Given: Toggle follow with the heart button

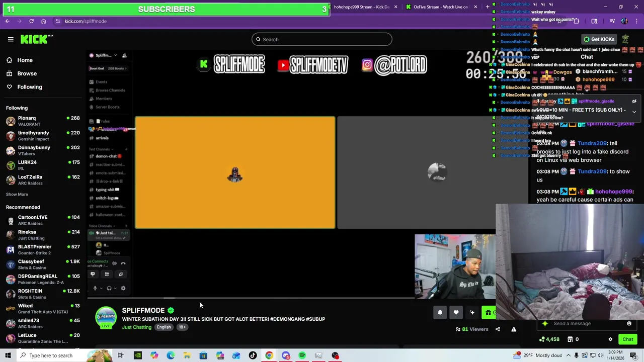Looking at the screenshot, I should pos(456,313).
